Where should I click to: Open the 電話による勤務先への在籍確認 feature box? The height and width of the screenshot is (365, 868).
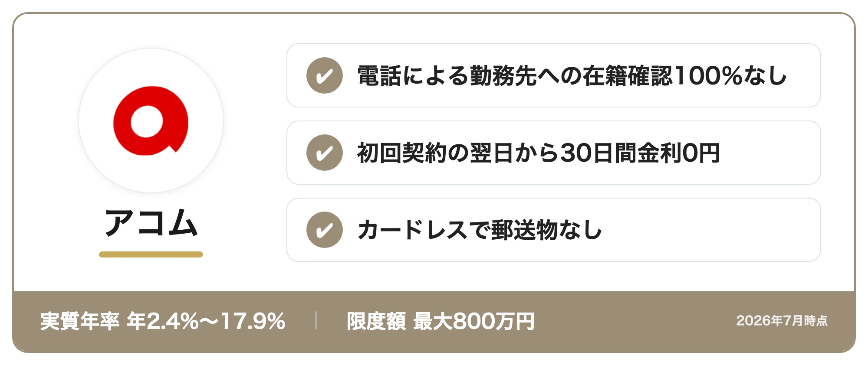tap(554, 75)
